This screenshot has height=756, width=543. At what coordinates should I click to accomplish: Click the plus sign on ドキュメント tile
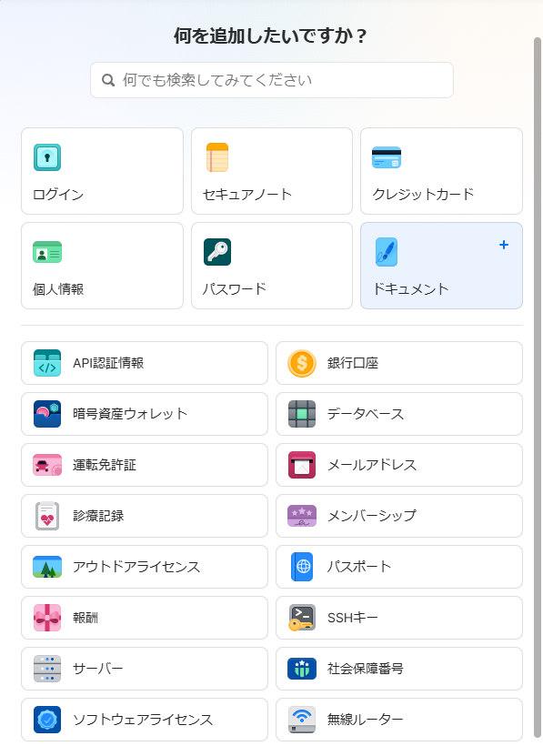pyautogui.click(x=504, y=245)
